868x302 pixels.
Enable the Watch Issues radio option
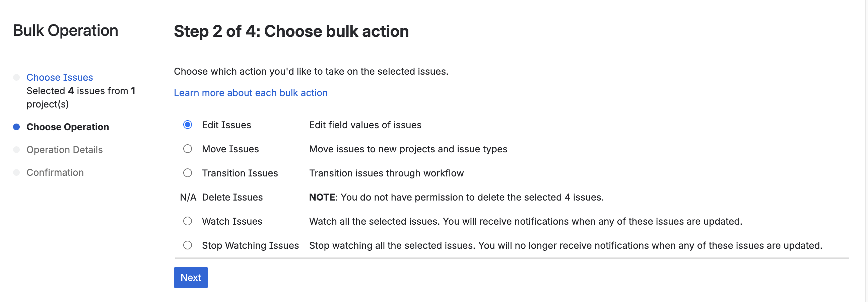(188, 221)
